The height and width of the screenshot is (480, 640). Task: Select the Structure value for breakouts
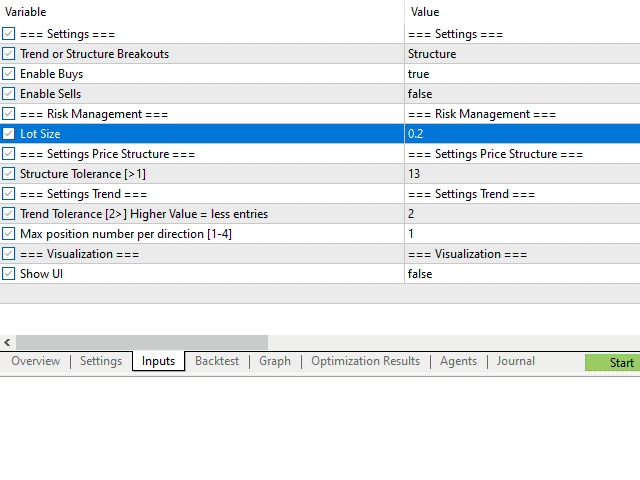coord(522,53)
